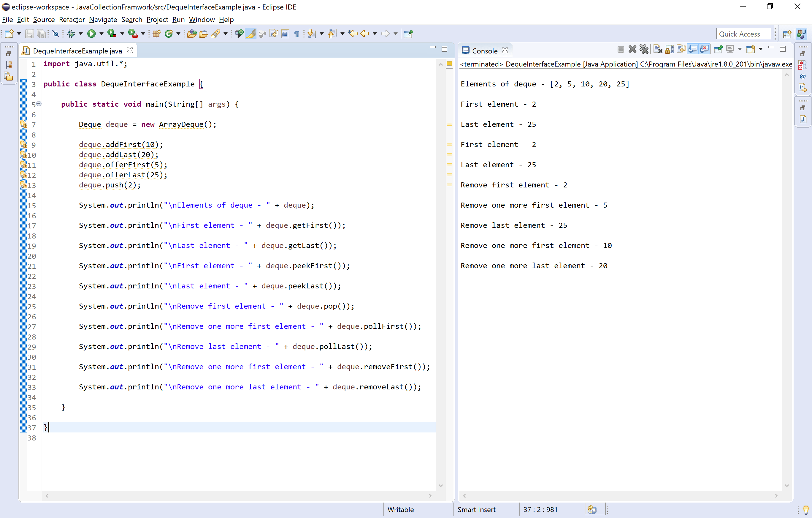Toggle Scroll Lock in Console
812x518 pixels.
click(669, 50)
